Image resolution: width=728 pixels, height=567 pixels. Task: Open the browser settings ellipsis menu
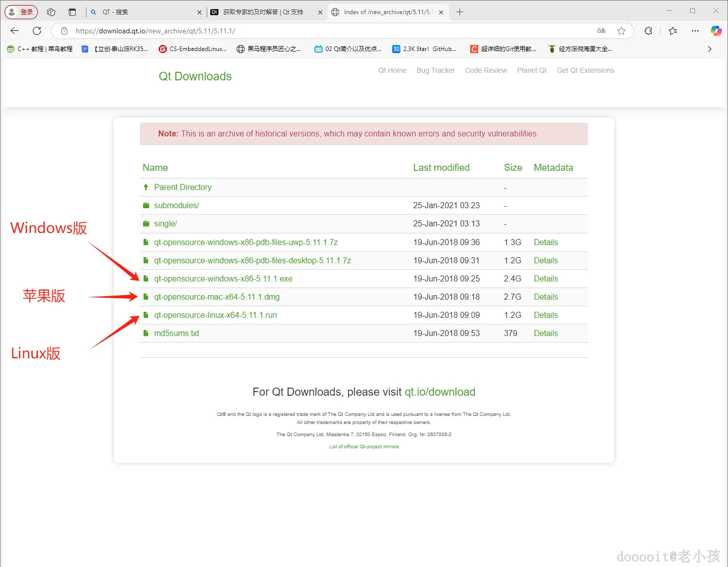point(695,31)
